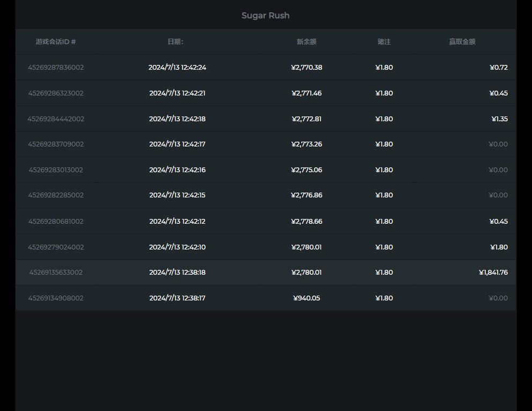Screen dimensions: 532x411
Task: Open session ID 45269279024002
Action: pos(56,247)
